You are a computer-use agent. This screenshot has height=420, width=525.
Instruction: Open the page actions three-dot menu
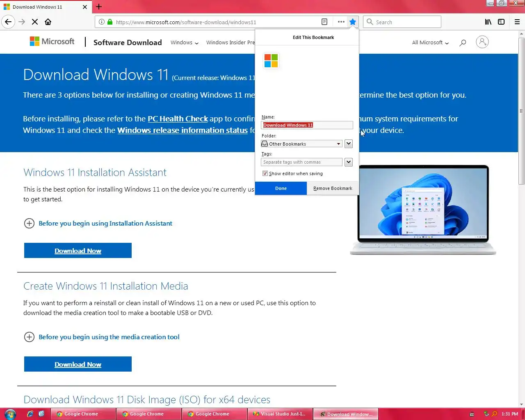coord(341,22)
